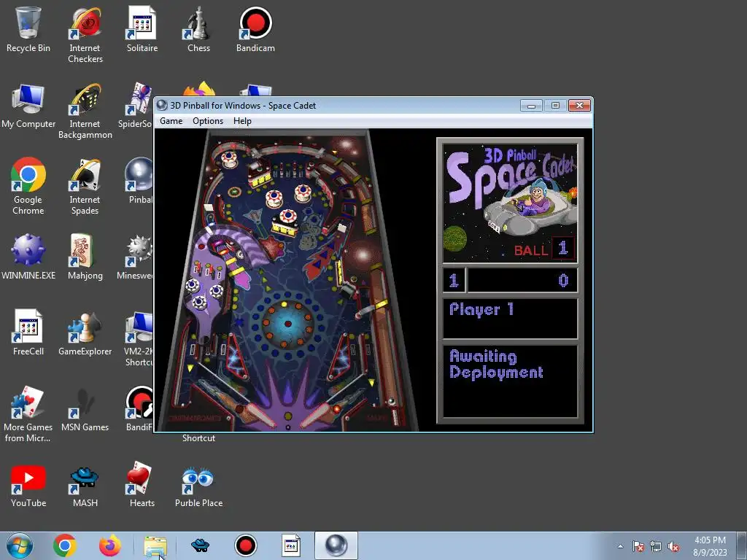Open the Action Center flag icon

tap(638, 546)
